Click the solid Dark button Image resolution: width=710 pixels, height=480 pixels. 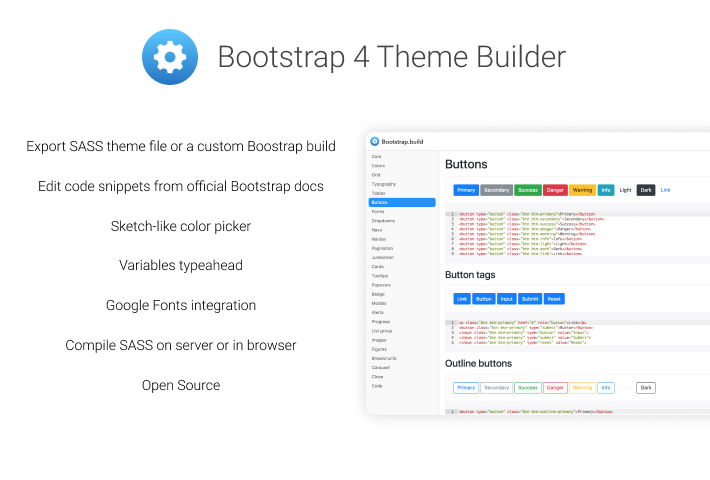pos(646,190)
